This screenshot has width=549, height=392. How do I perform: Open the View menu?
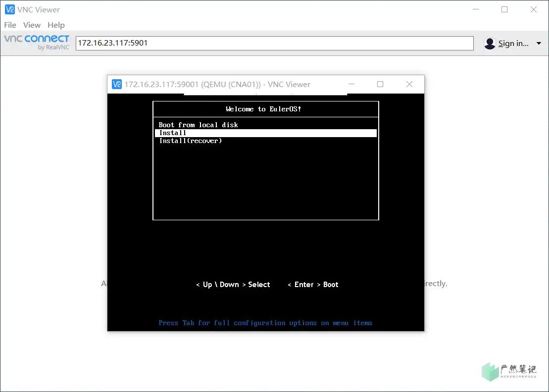pos(32,25)
